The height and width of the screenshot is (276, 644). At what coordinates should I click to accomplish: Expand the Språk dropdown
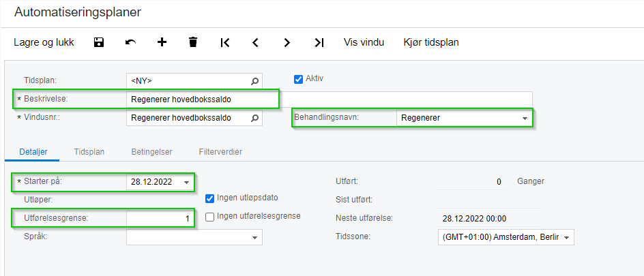click(254, 237)
